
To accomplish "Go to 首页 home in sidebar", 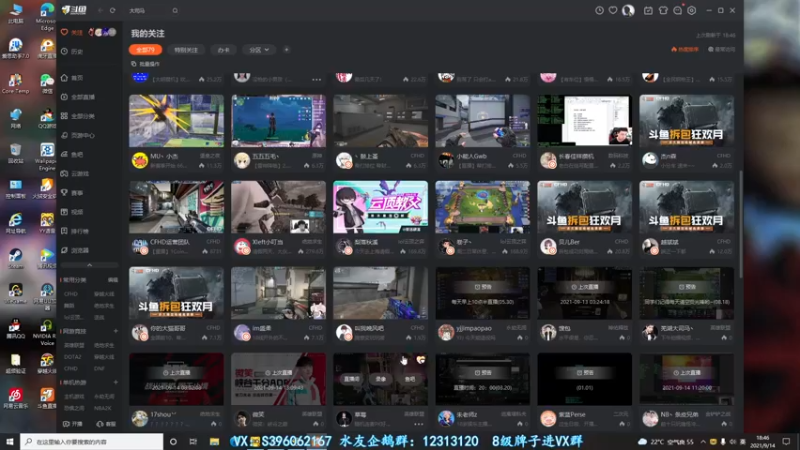I will tap(71, 78).
